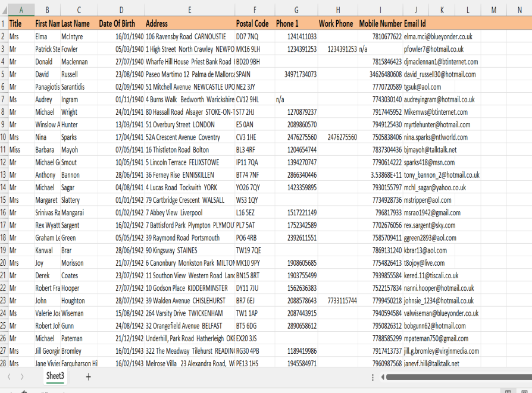Viewport: 532px width, 393px height.
Task: Select the email janevf.hill@talktalk.net
Action: 431,363
